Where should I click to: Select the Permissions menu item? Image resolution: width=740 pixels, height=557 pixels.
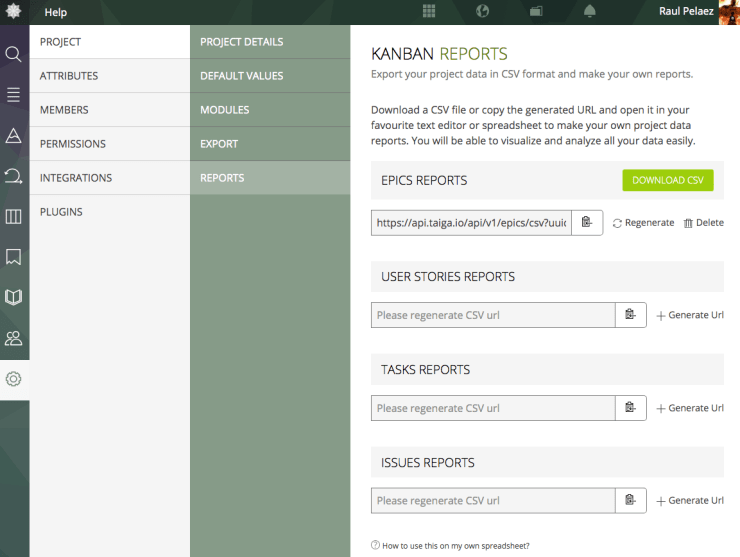point(73,144)
